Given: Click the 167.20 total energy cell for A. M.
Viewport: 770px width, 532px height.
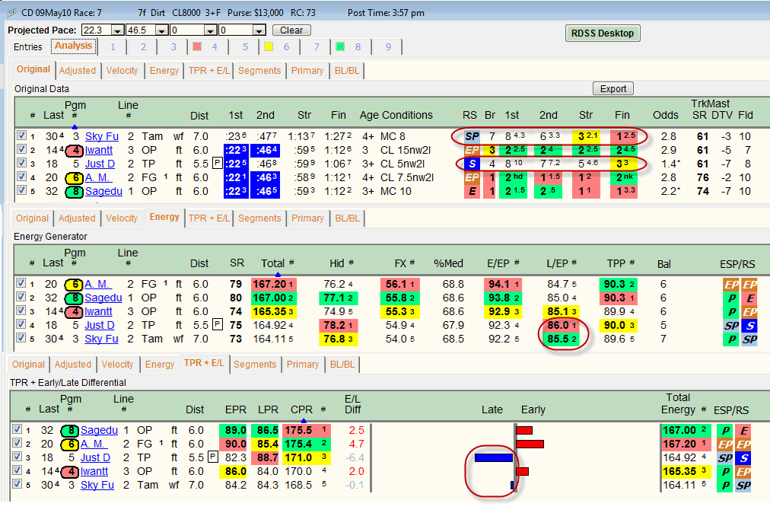Looking at the screenshot, I should coord(272,285).
